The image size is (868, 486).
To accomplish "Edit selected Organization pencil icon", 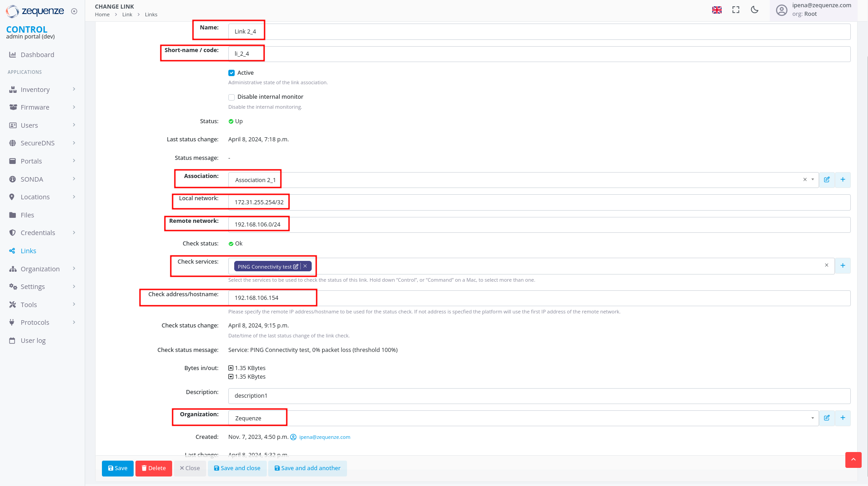I will [827, 418].
